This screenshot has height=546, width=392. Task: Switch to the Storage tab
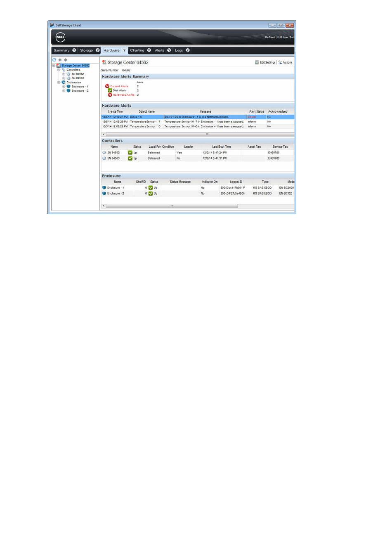click(x=86, y=50)
